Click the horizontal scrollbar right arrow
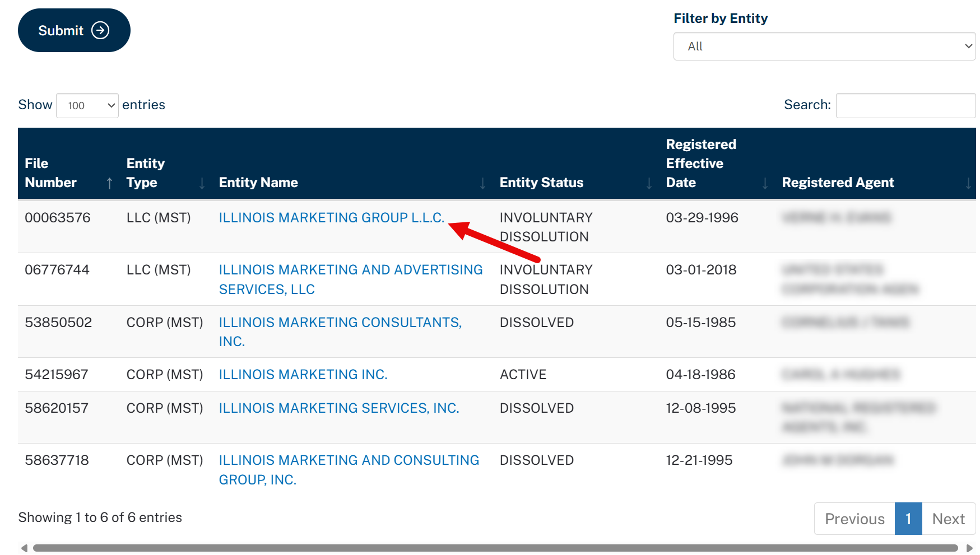 tap(969, 548)
